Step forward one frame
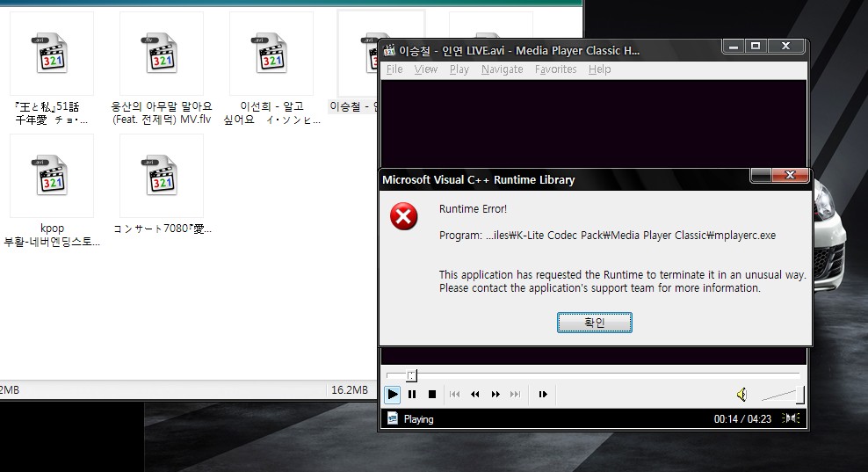Image resolution: width=868 pixels, height=472 pixels. coord(543,395)
